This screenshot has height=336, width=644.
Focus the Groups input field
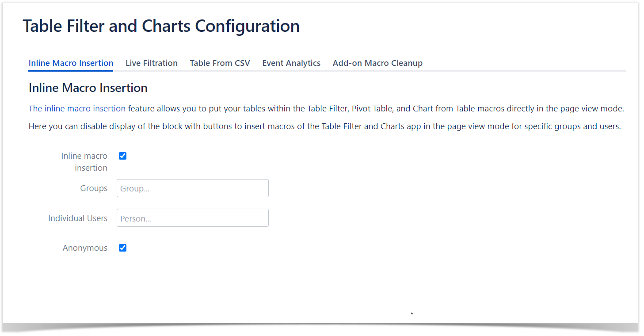tap(192, 188)
